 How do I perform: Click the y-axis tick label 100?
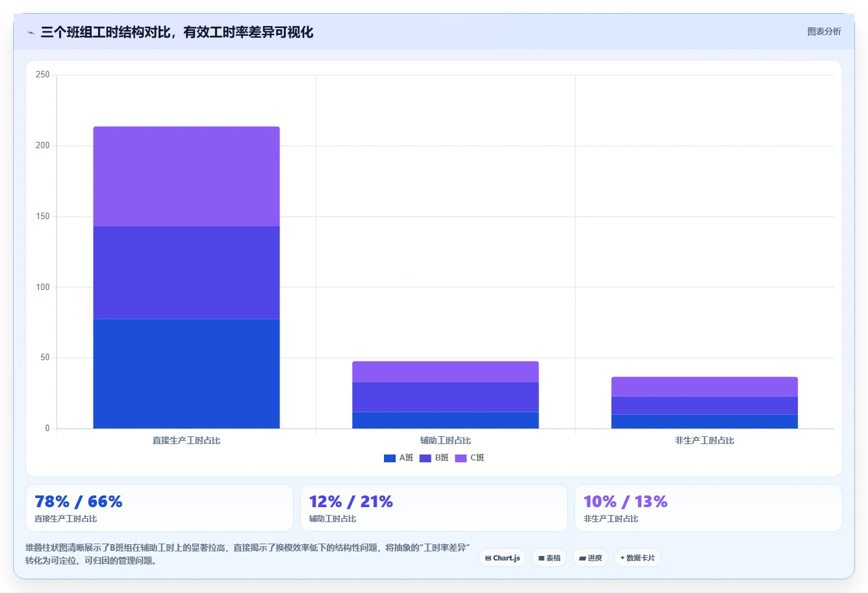43,287
